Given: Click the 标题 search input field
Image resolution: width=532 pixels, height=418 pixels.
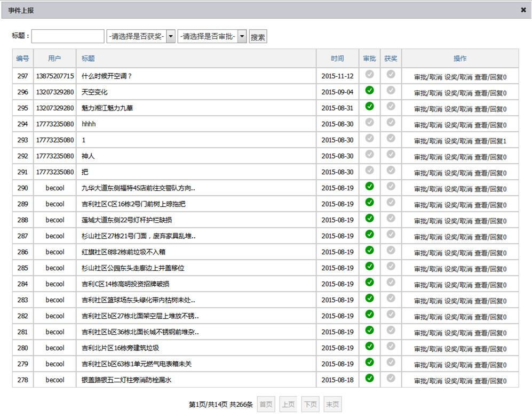Looking at the screenshot, I should (x=68, y=36).
